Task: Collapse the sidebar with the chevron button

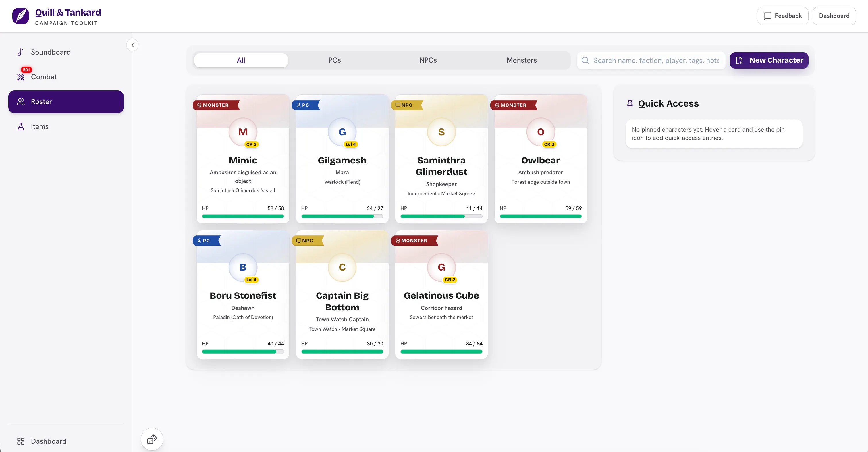Action: coord(132,45)
